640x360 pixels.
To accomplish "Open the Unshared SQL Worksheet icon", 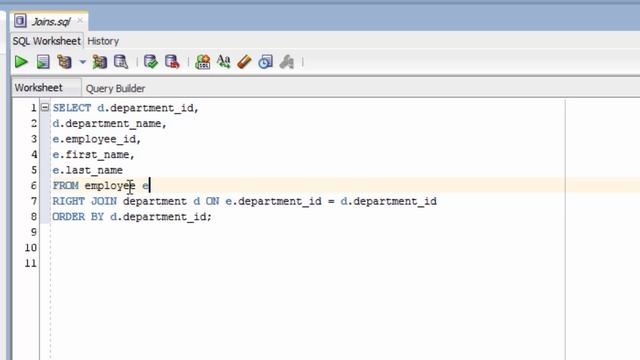I will (x=202, y=62).
